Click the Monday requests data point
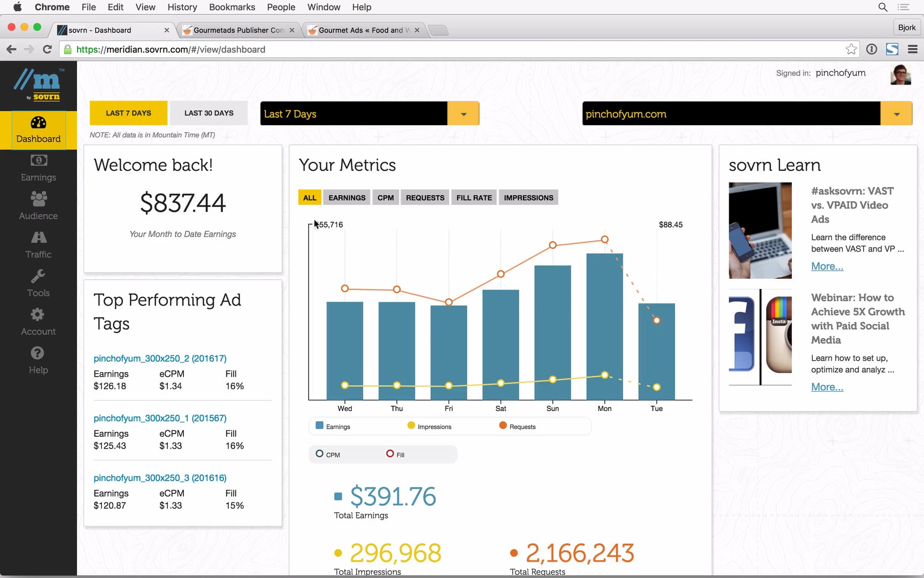The image size is (924, 578). (604, 239)
